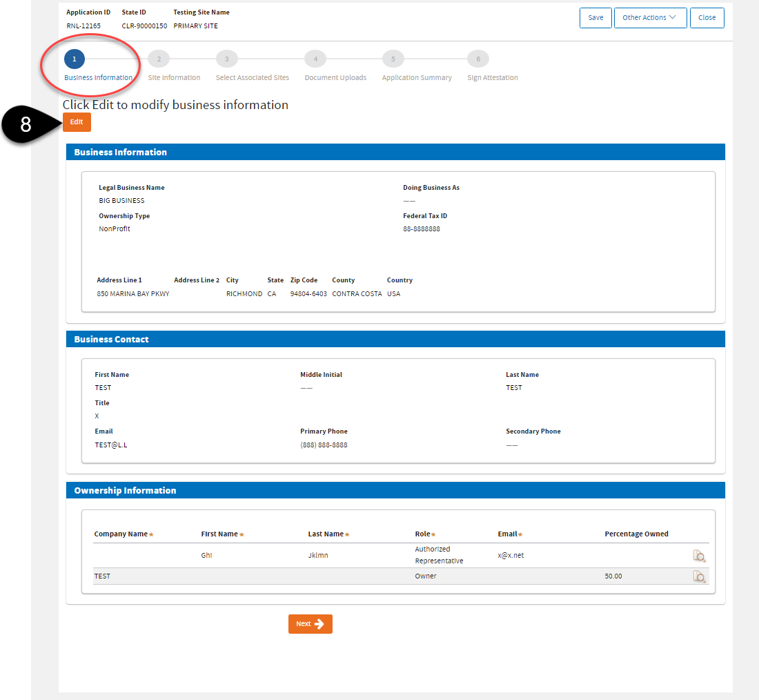The height and width of the screenshot is (700, 759).
Task: Select the numbered circle for step 1
Action: 75,59
